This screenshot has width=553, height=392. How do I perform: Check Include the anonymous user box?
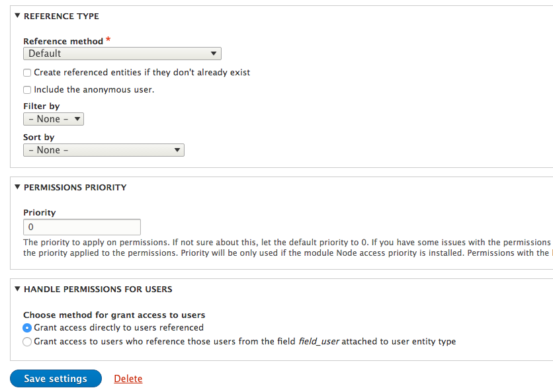click(27, 90)
